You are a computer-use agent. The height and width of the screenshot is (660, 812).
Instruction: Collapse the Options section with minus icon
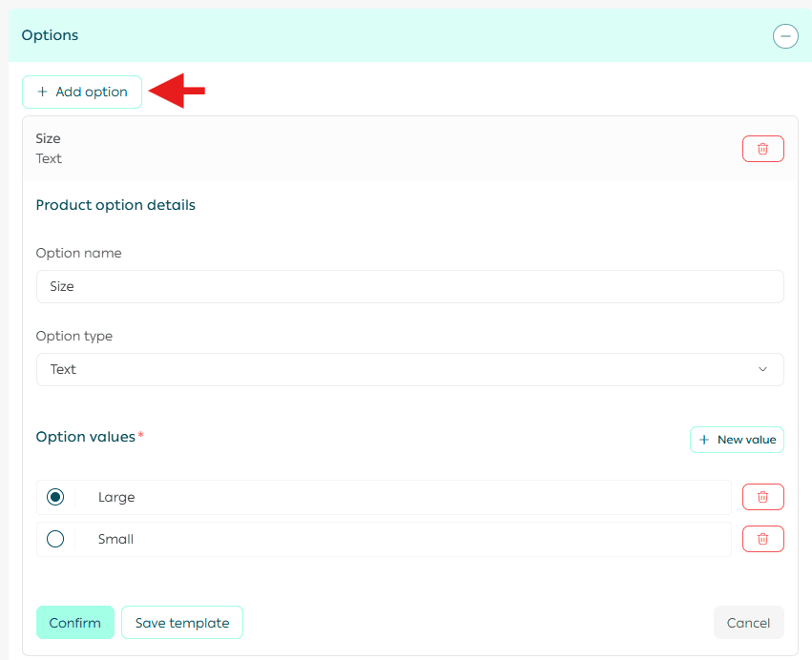click(785, 36)
